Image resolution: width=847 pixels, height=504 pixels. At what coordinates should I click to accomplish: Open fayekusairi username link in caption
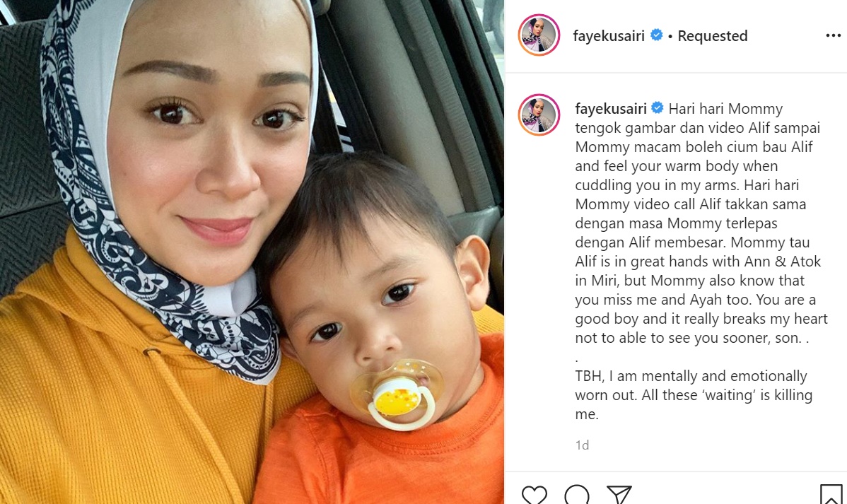click(x=610, y=109)
